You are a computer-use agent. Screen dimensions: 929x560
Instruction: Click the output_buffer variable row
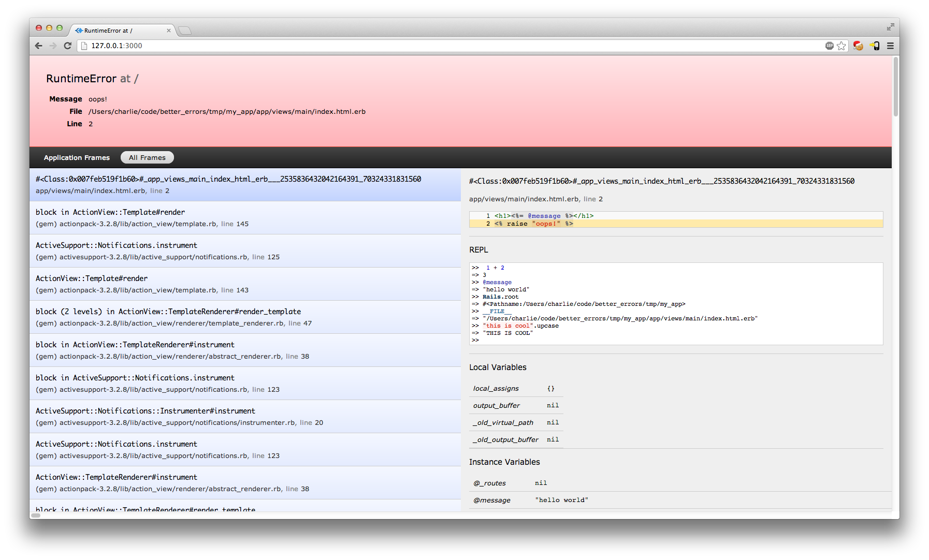coord(516,405)
